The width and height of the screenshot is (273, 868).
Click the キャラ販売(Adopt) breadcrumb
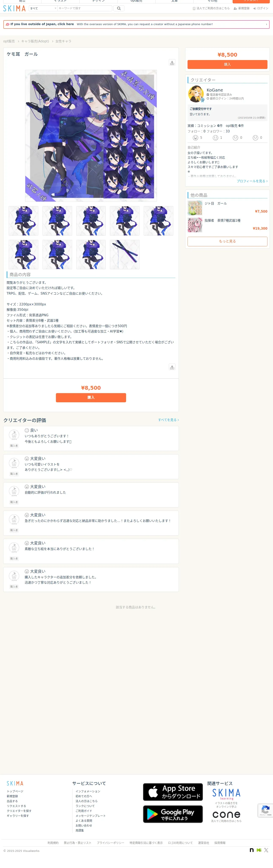35,41
